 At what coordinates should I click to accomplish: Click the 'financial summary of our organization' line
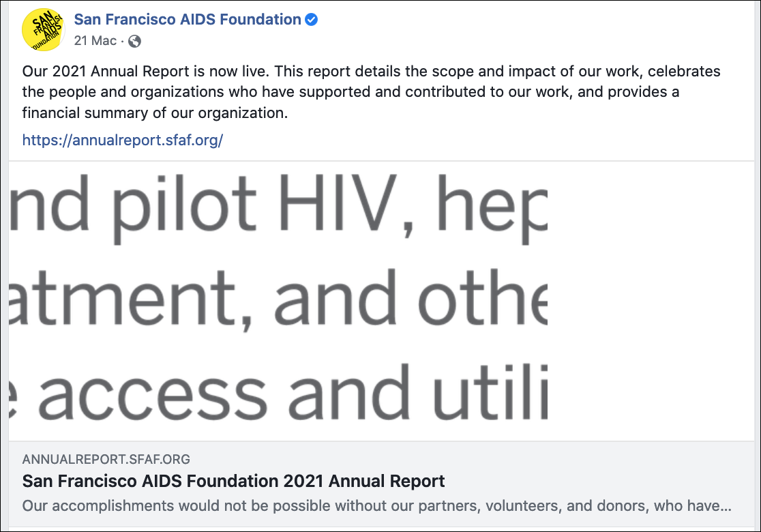click(x=155, y=113)
